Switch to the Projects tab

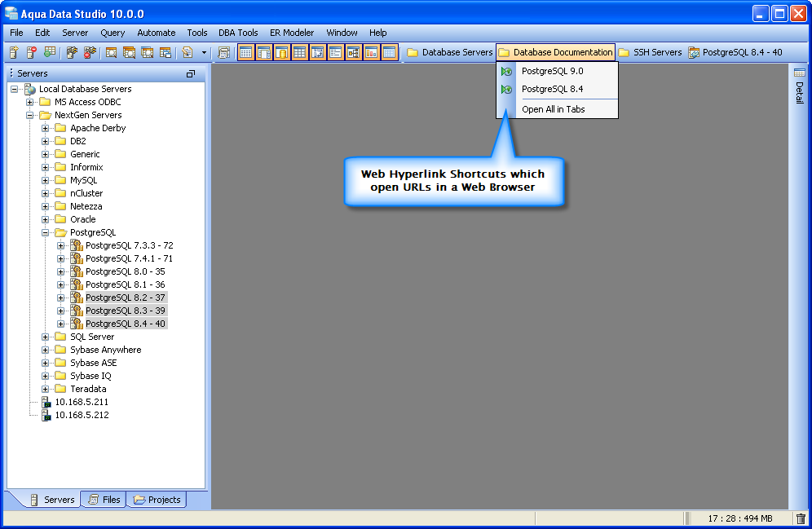157,500
